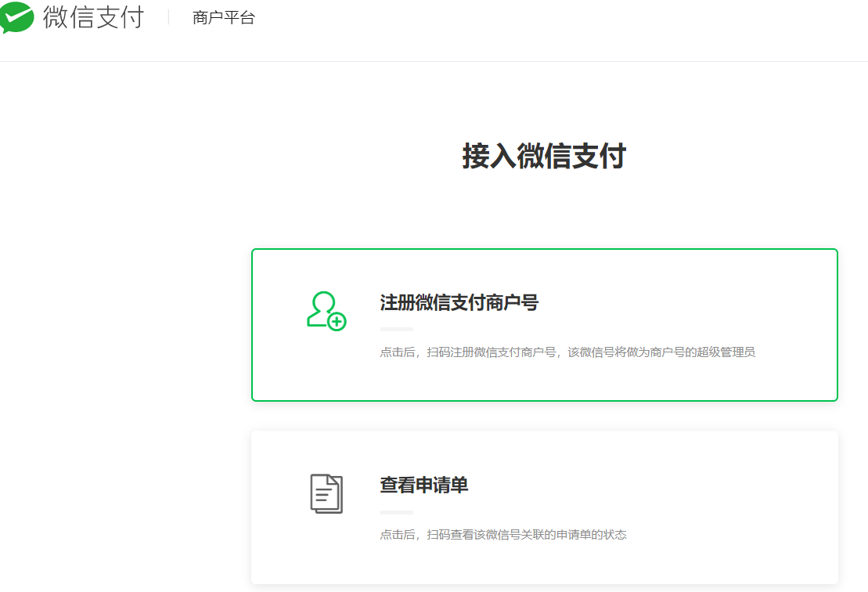
Task: Click the description text about 超级管理员
Action: click(x=567, y=352)
